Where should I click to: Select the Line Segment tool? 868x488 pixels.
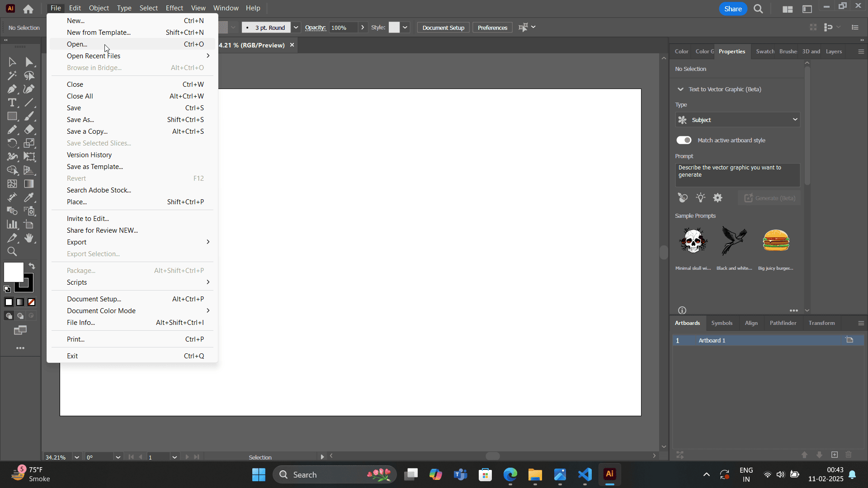[x=29, y=103]
